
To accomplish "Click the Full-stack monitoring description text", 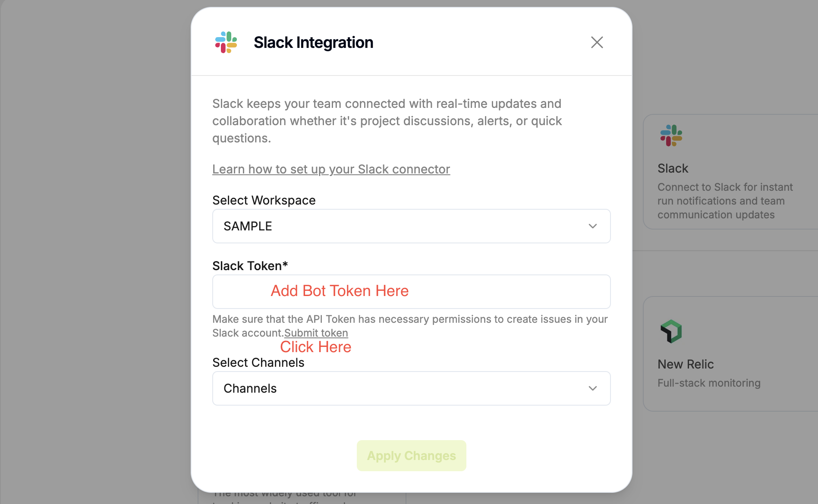I will (709, 383).
